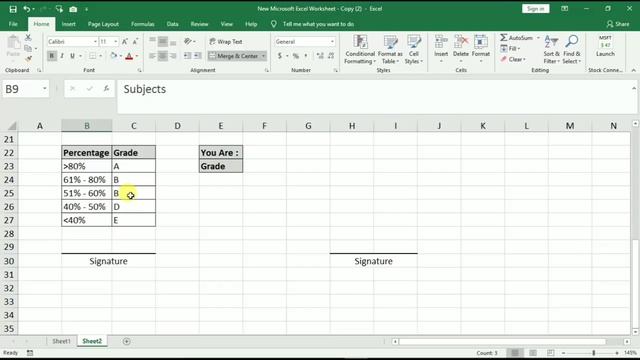This screenshot has height=360, width=640.
Task: Click AutoSum sigma icon
Action: 504,38
